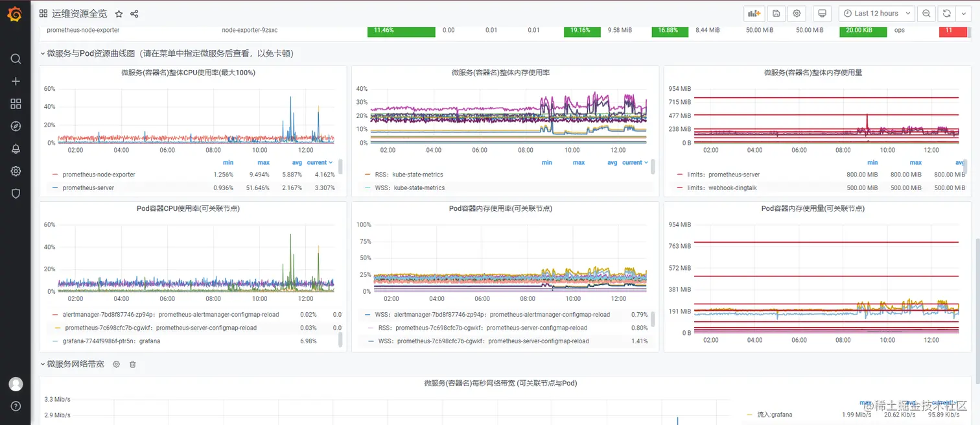Save dashboard with the floppy disk icon
The height and width of the screenshot is (425, 980).
tap(776, 14)
